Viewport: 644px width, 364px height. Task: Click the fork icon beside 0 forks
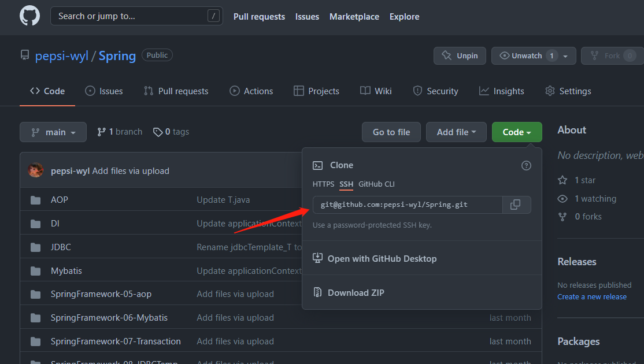[562, 217]
